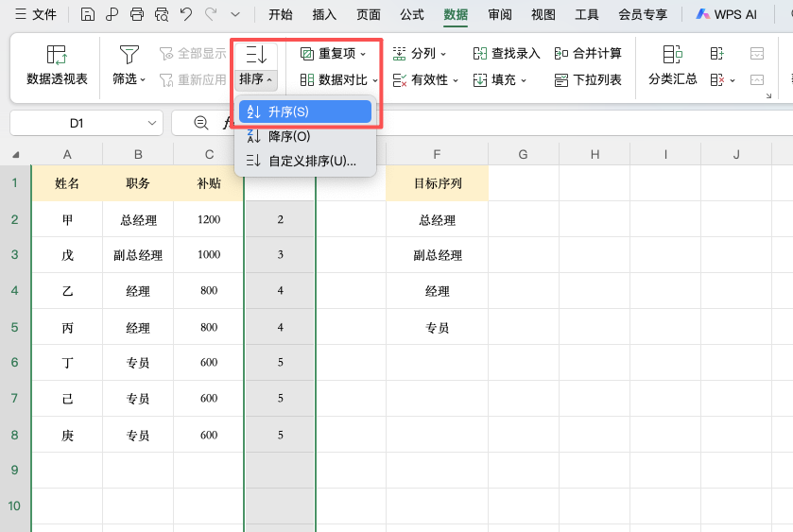Click cell containing 1000

pyautogui.click(x=209, y=255)
